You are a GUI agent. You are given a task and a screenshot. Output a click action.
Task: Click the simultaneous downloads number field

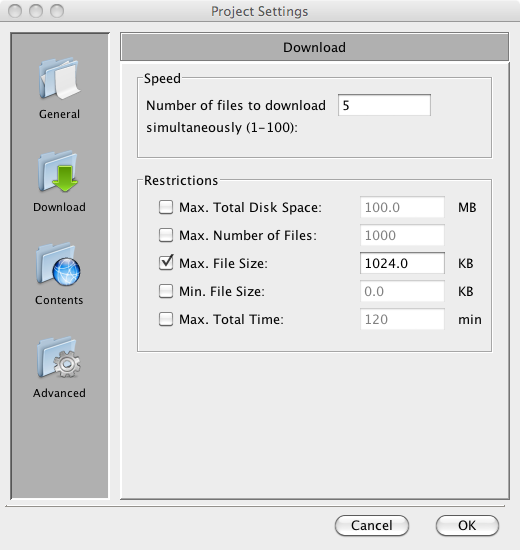click(384, 105)
